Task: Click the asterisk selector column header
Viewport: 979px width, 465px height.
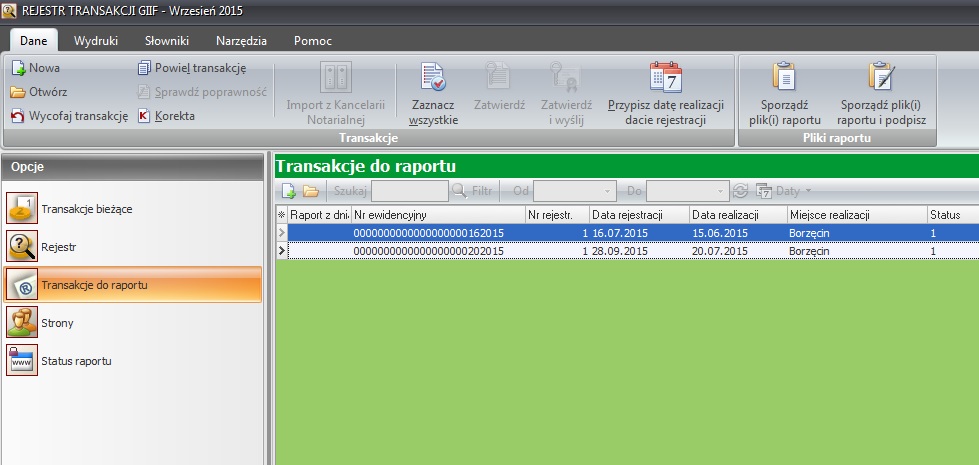Action: point(282,215)
